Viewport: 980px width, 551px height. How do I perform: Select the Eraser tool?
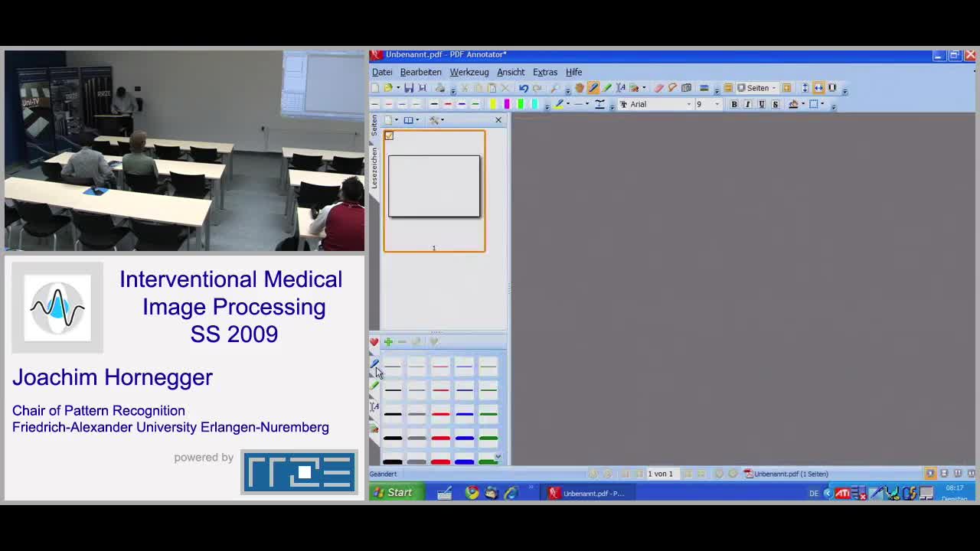click(658, 88)
